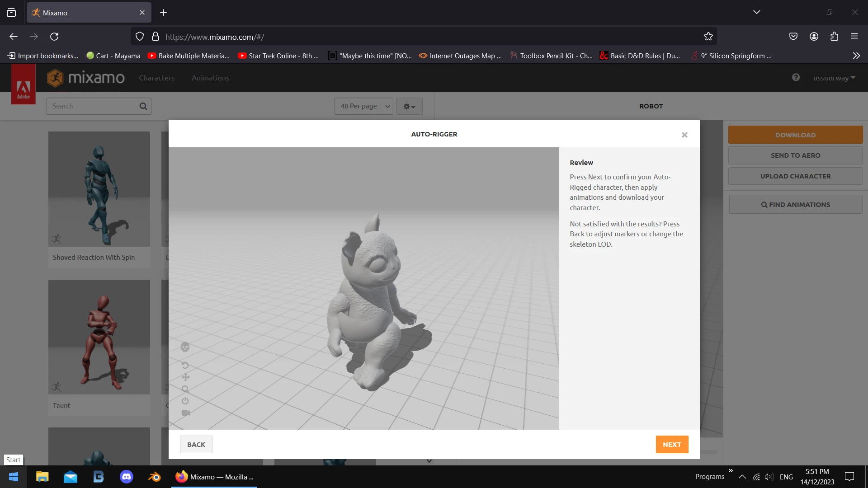The image size is (868, 488).
Task: Open the Characters tab
Action: tap(156, 78)
